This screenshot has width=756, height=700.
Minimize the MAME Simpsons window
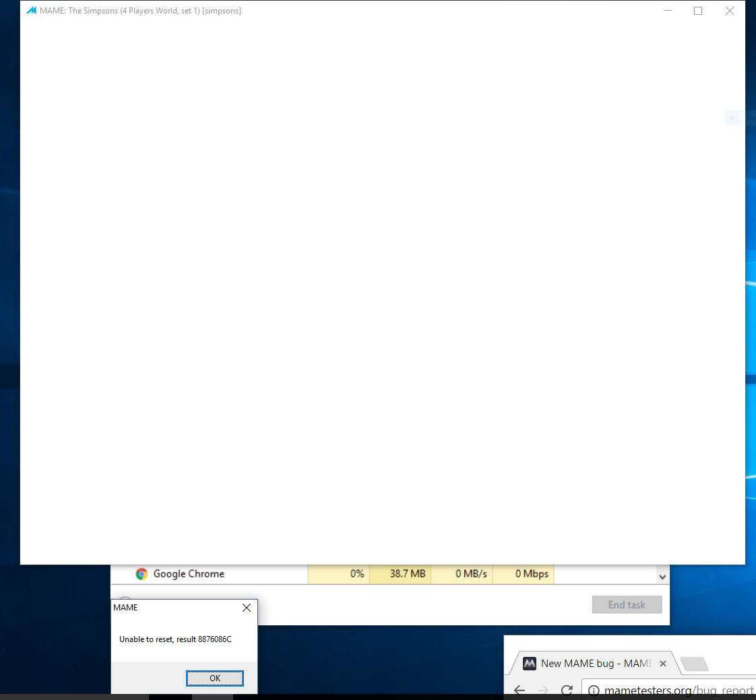point(667,11)
